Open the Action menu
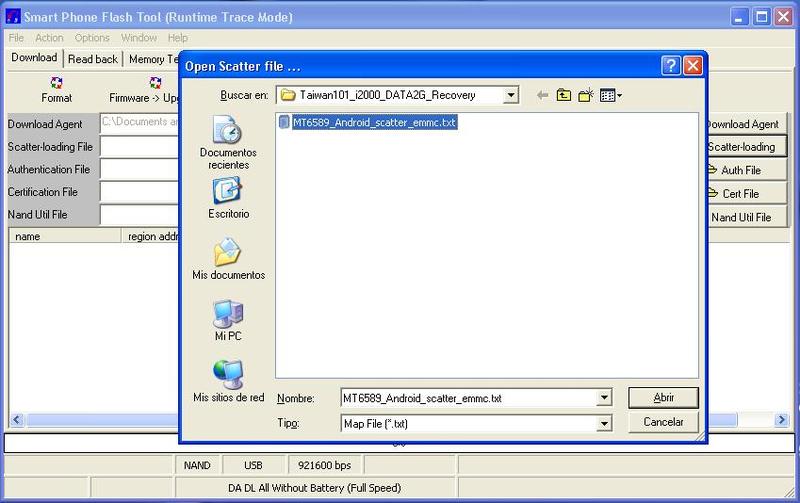Image resolution: width=800 pixels, height=503 pixels. pos(49,38)
